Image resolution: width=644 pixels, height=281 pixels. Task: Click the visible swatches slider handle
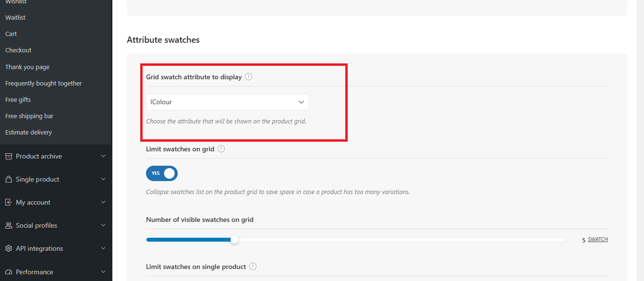[234, 240]
